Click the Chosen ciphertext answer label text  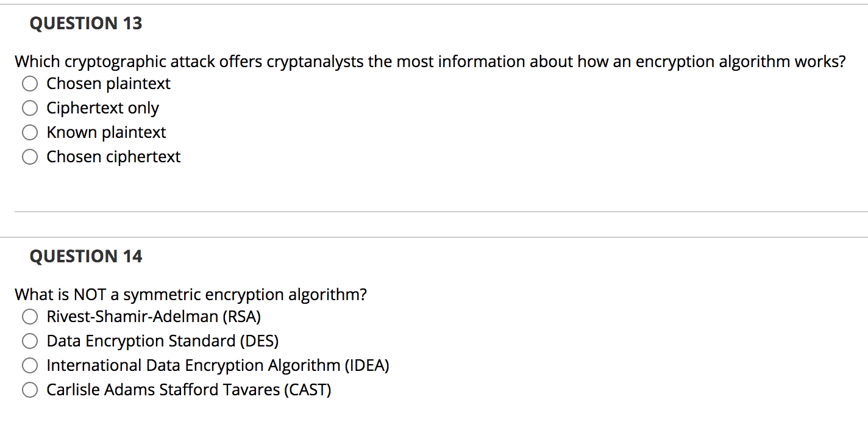113,157
